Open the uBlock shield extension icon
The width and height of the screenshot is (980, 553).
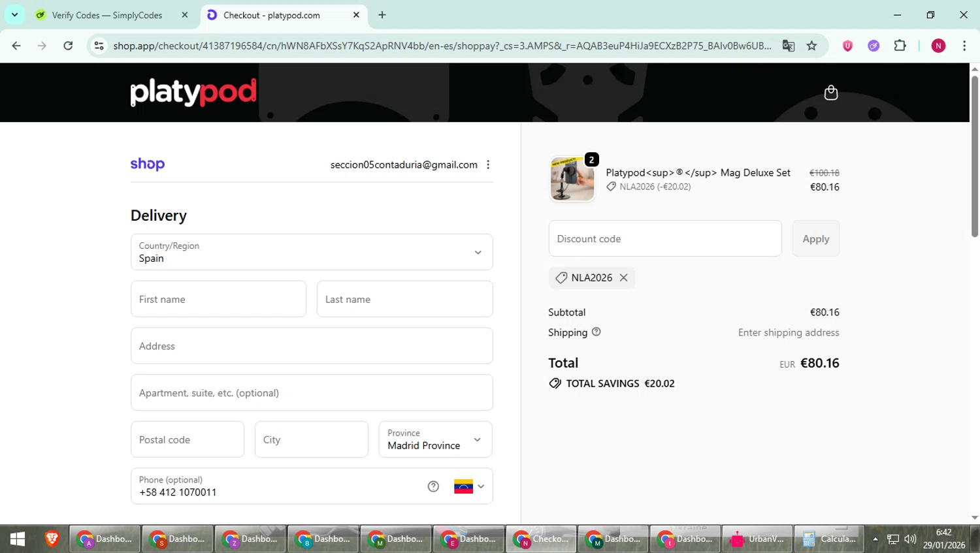coord(847,46)
